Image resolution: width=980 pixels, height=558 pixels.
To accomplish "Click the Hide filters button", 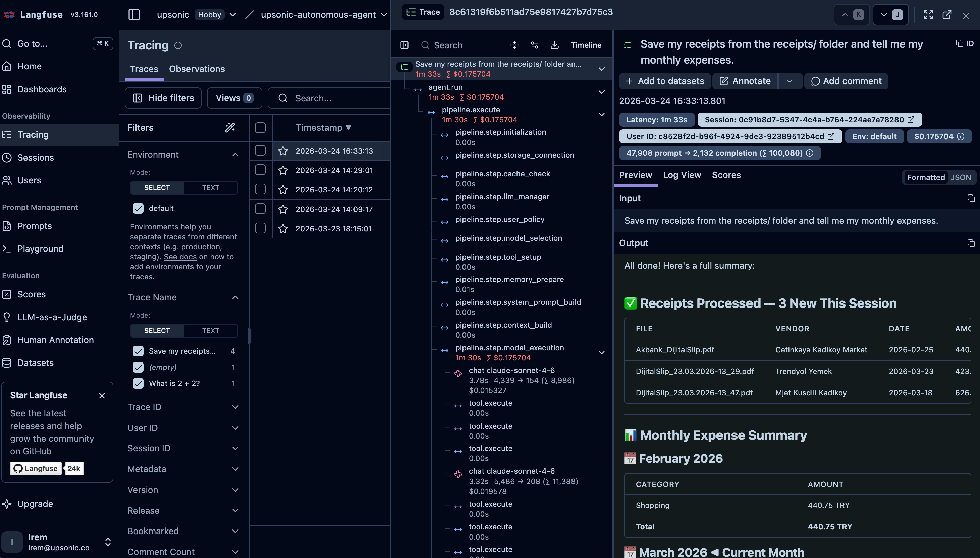I will click(x=163, y=98).
